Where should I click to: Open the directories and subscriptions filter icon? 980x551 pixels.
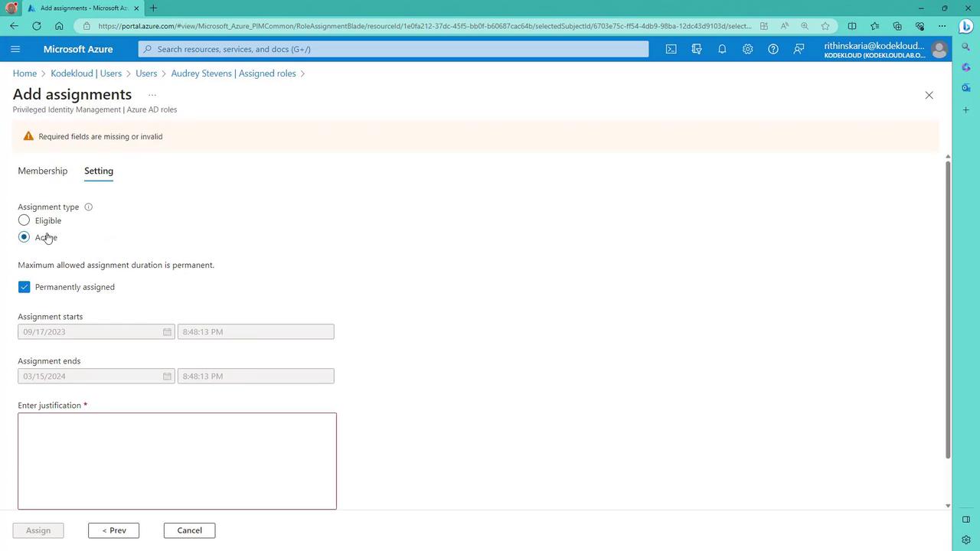[x=697, y=49]
